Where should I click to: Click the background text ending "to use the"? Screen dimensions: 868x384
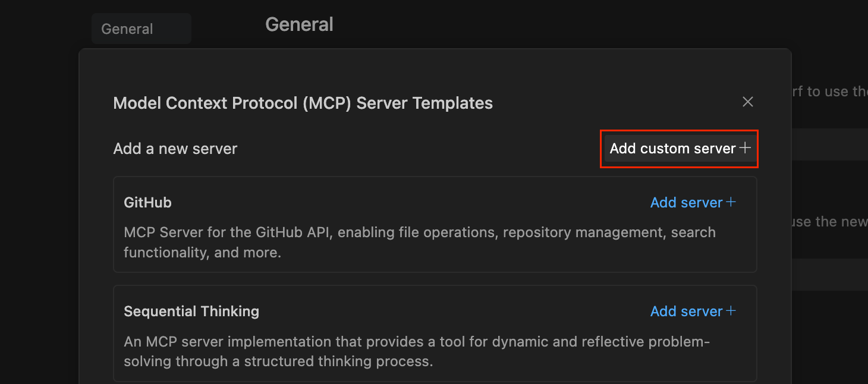829,92
